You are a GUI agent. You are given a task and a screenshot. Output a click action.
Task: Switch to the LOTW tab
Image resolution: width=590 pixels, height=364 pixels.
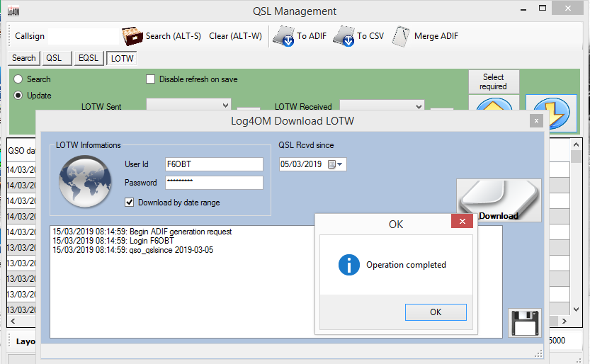122,58
